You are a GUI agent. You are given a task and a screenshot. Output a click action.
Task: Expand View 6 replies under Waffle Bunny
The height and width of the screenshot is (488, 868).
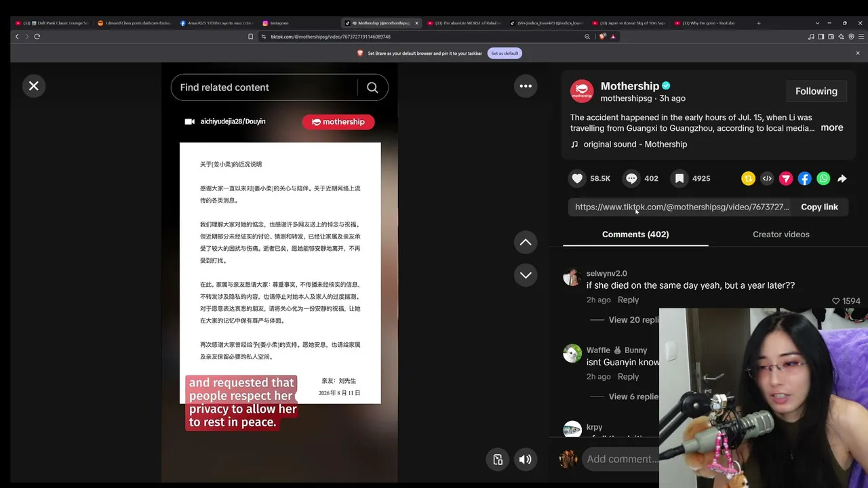click(634, 396)
